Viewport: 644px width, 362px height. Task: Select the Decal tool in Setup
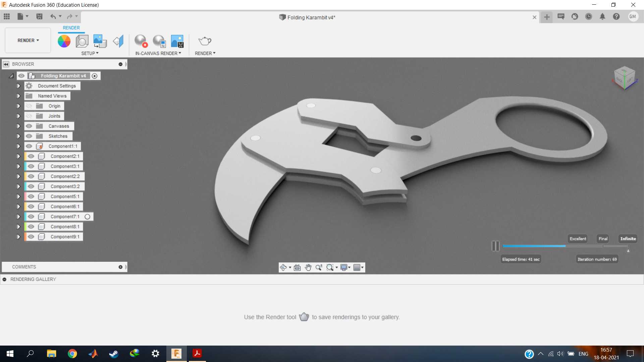tap(100, 41)
